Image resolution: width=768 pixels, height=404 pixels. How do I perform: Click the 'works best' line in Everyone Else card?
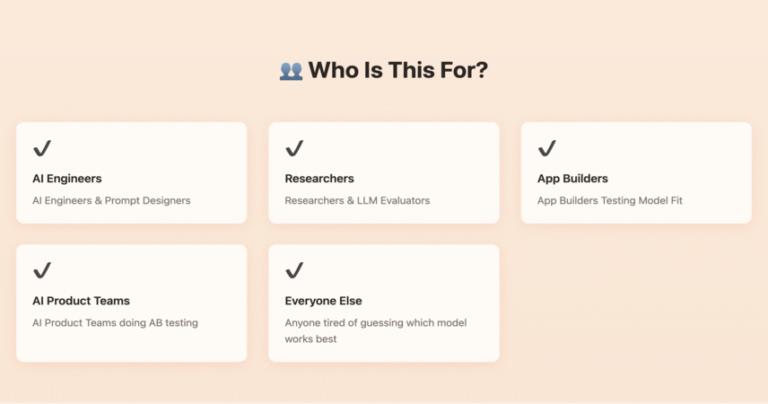click(311, 339)
